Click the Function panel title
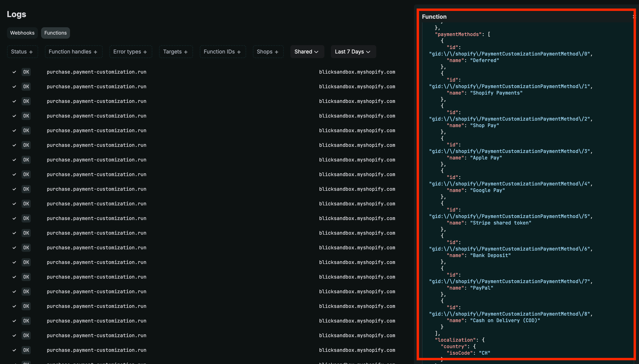The height and width of the screenshot is (364, 639). pyautogui.click(x=434, y=17)
